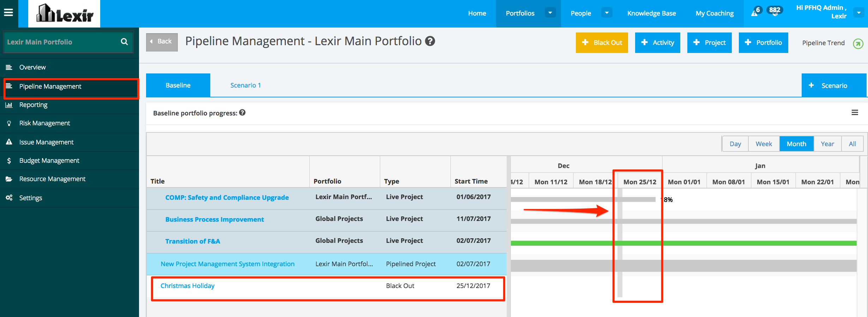Screen dimensions: 868x317
Task: Click the Lexir logo
Action: 65,13
